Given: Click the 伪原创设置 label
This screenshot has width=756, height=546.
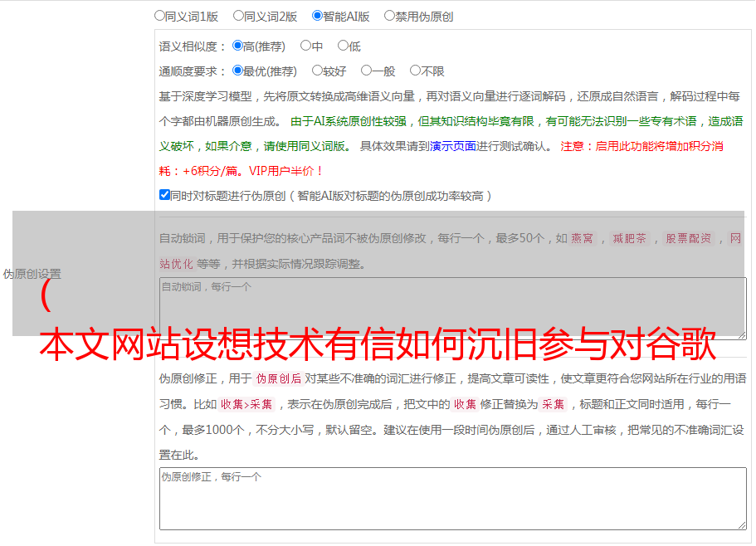Looking at the screenshot, I should pos(32,274).
